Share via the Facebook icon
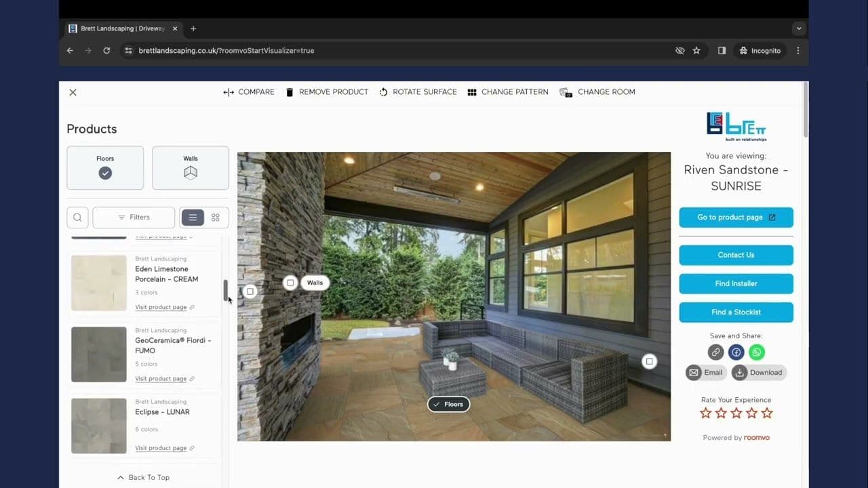Screen dimensions: 868x488 click(x=736, y=352)
